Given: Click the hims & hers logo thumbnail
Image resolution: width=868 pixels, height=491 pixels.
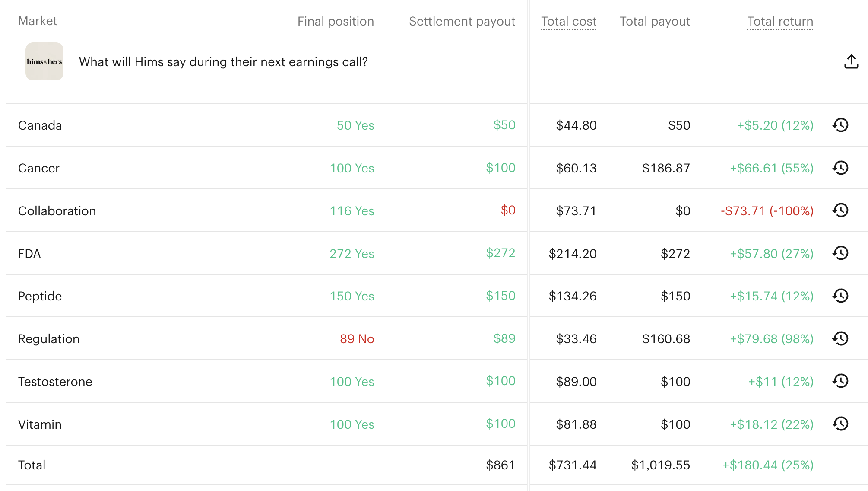Looking at the screenshot, I should [x=44, y=61].
